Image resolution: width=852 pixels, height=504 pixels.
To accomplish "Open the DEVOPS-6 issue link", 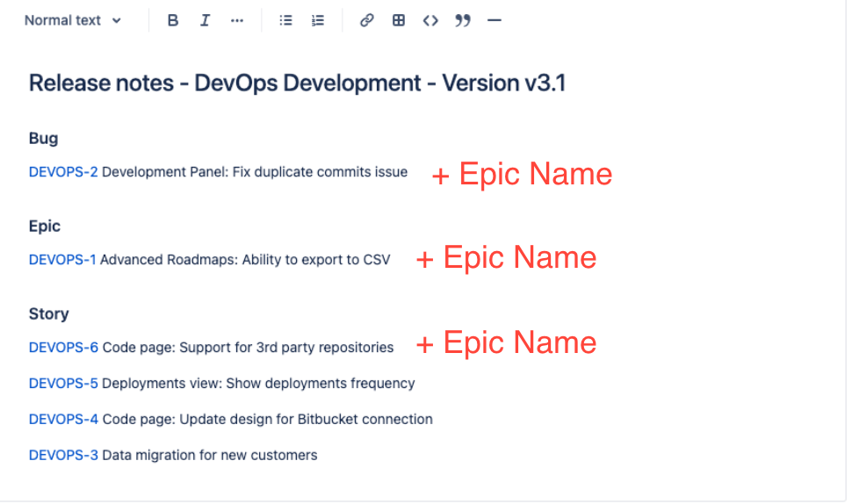I will click(x=63, y=348).
